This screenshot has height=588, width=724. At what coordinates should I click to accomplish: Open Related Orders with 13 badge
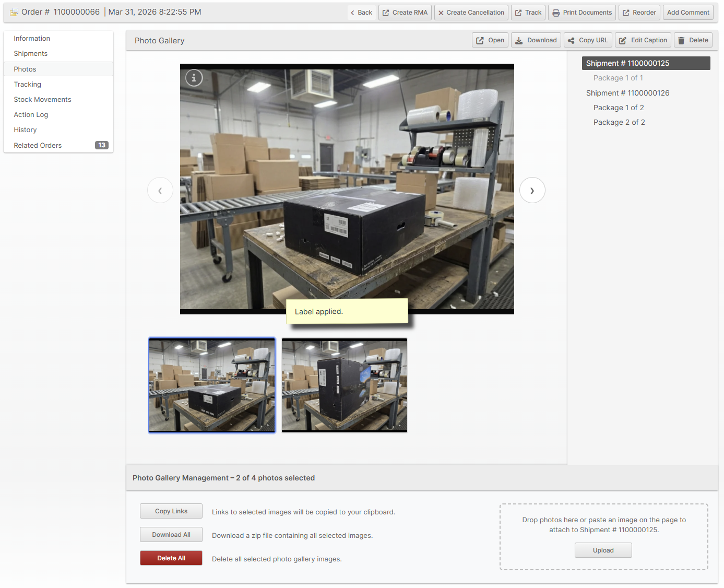pyautogui.click(x=38, y=146)
